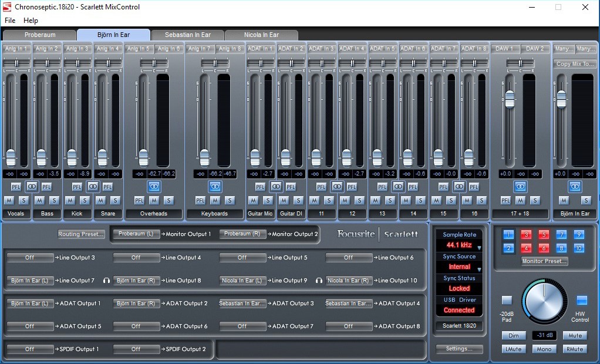Click the DAW 17 + 18 fader handle

click(x=510, y=100)
